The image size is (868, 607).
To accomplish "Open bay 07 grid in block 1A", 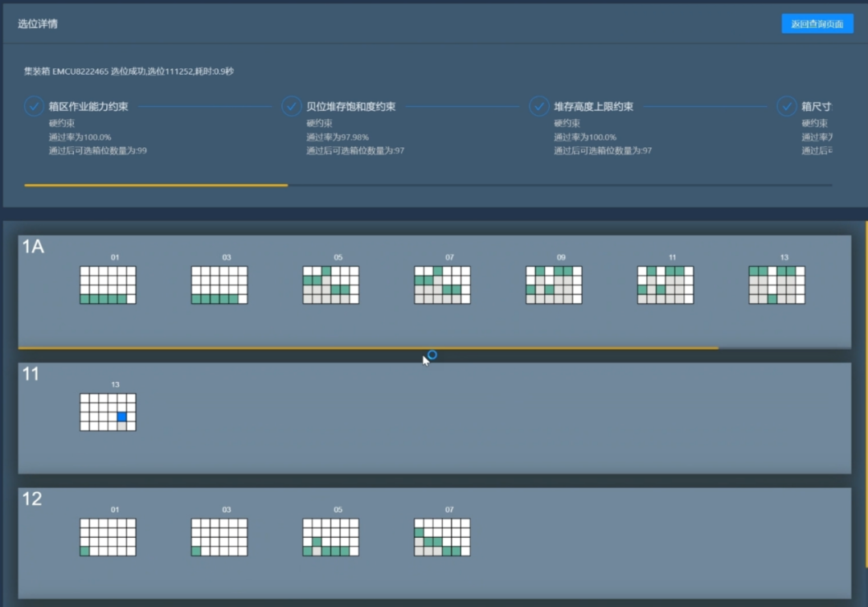I will 442,285.
